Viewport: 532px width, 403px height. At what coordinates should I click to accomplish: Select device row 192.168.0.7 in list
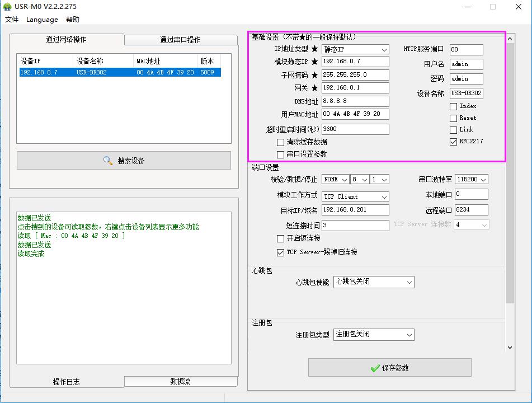119,72
